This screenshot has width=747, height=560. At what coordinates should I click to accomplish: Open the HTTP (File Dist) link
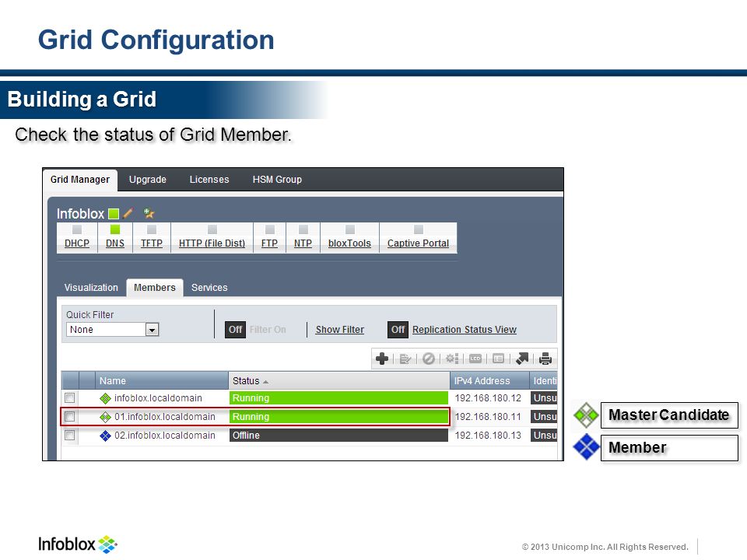pyautogui.click(x=212, y=243)
